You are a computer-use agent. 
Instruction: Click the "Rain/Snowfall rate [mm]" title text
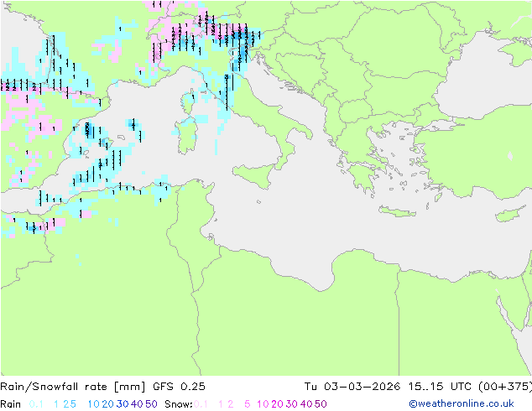point(73,387)
